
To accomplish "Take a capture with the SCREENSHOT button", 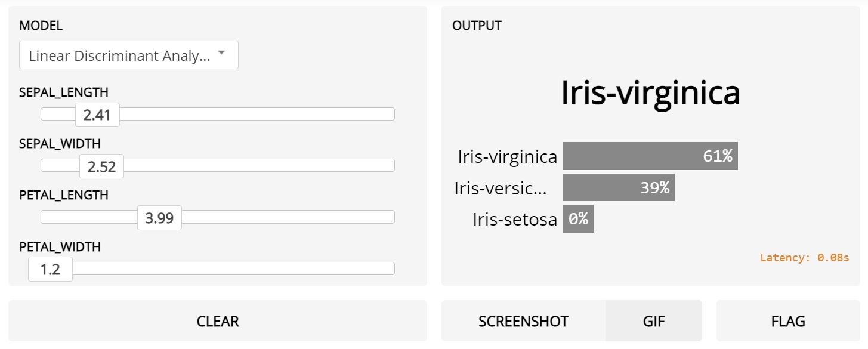I will [x=523, y=321].
